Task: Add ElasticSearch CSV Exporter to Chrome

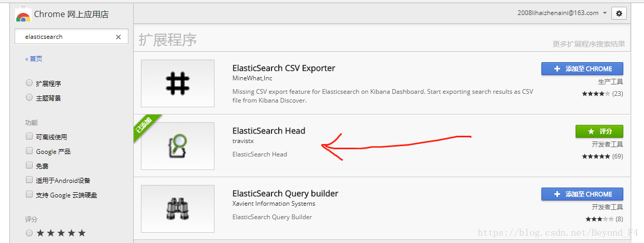Action: point(582,68)
